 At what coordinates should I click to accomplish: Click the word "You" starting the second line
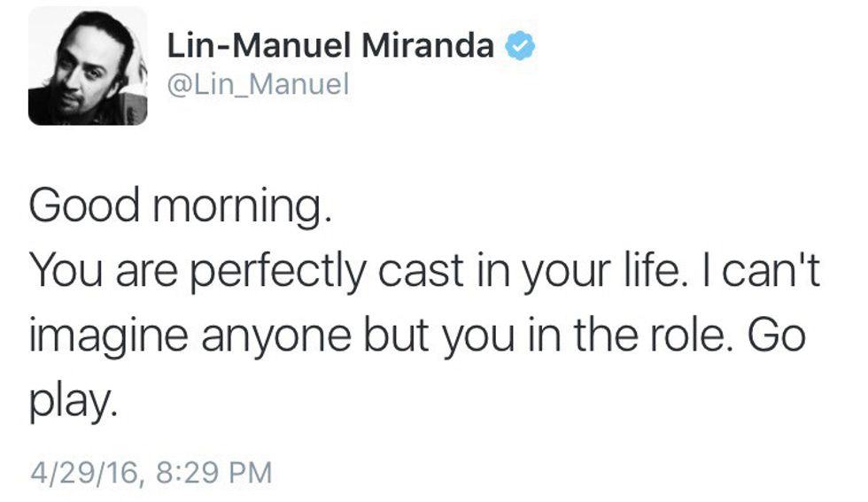64,274
